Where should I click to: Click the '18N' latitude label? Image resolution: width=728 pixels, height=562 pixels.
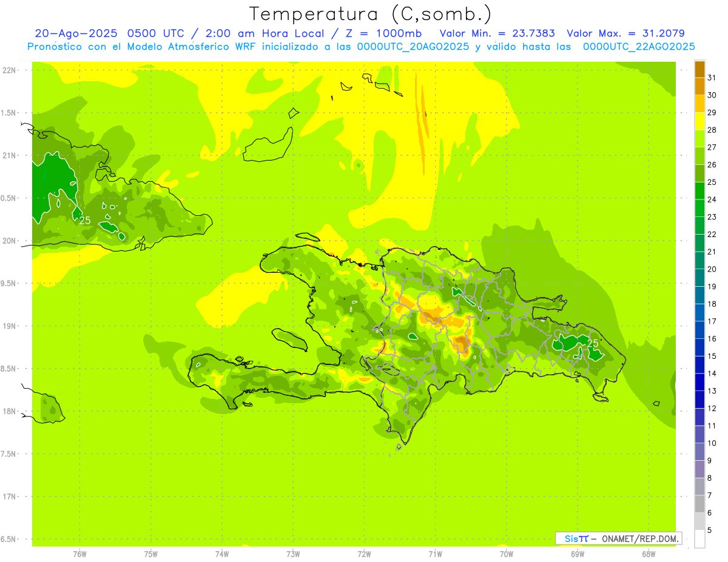pos(9,412)
